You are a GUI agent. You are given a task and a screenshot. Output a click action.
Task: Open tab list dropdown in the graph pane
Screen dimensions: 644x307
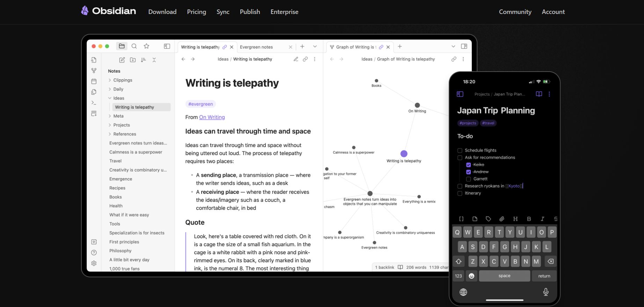[453, 46]
